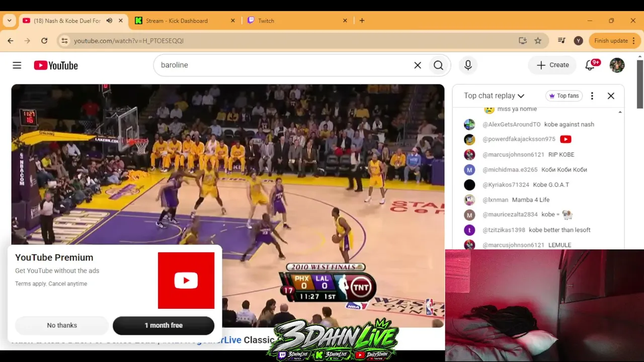The image size is (644, 362).
Task: Switch to the Stream - Kick Dashboard tab
Action: coord(177,21)
